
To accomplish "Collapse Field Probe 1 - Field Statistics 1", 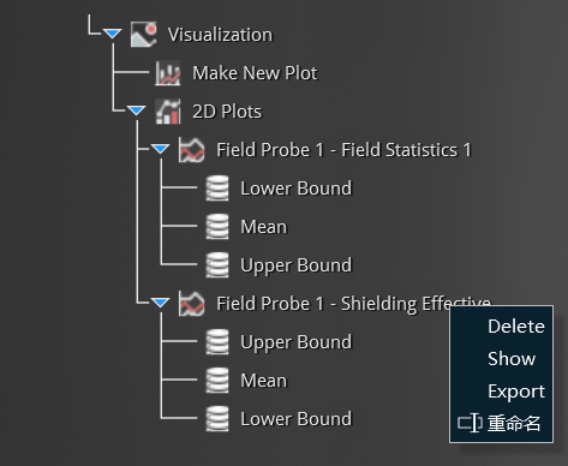I will (160, 149).
